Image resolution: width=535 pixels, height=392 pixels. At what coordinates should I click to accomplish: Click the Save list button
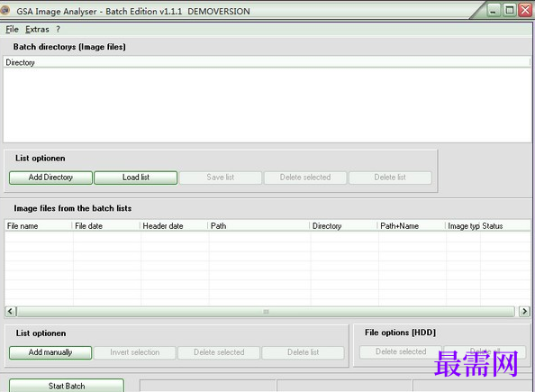(221, 178)
